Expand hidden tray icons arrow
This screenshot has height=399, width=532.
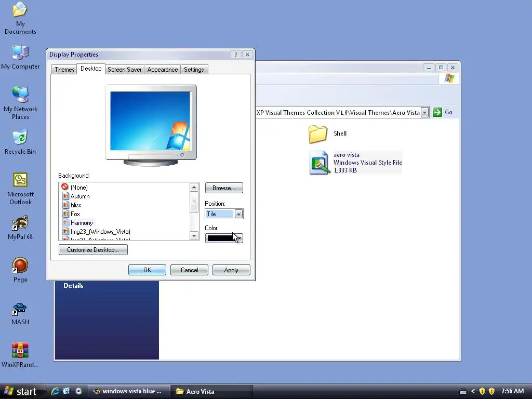[x=473, y=391]
